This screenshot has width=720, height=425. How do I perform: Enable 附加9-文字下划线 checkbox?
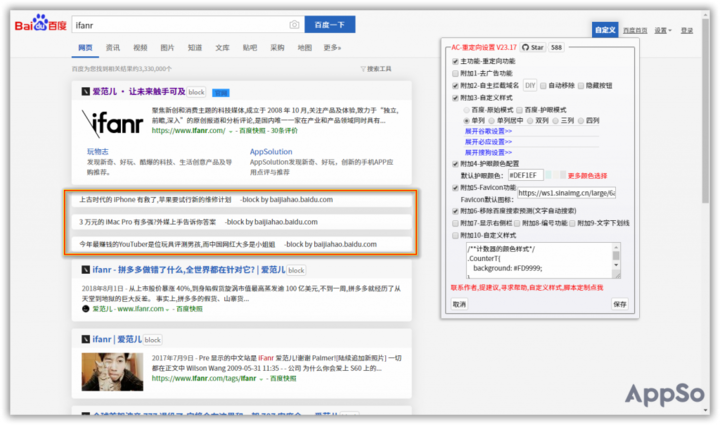pyautogui.click(x=572, y=224)
